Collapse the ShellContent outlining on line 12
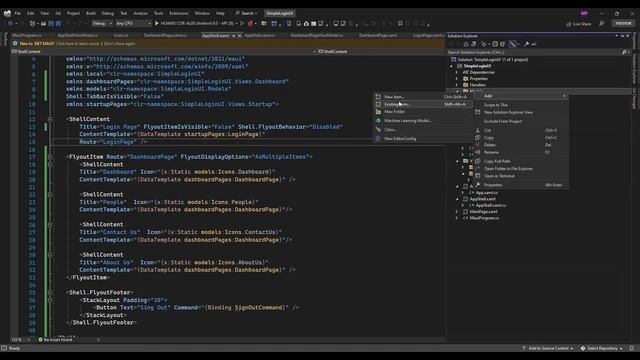Viewport: 640px width, 360px height. tap(50, 119)
